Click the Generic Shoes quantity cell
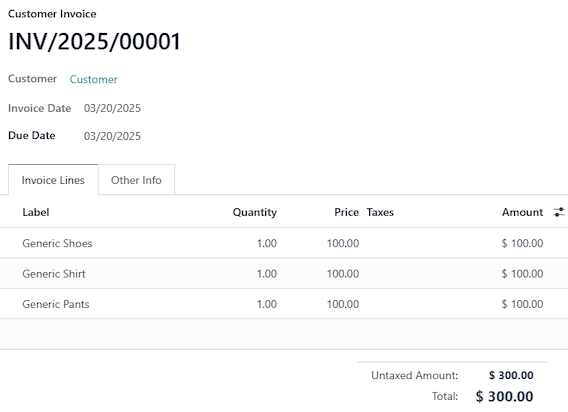This screenshot has height=412, width=568. click(267, 243)
